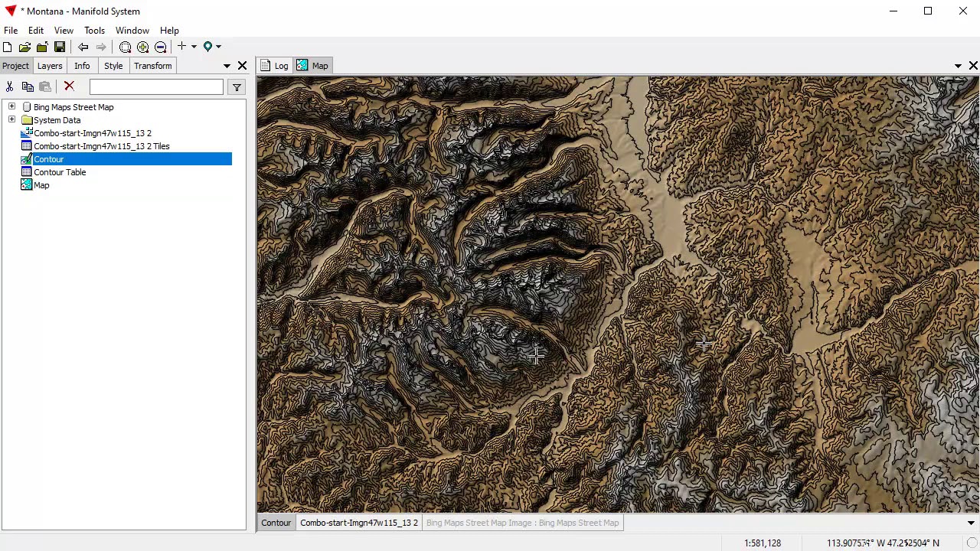Click the Contour Table grid icon
Screen dimensions: 980x551
coord(27,172)
